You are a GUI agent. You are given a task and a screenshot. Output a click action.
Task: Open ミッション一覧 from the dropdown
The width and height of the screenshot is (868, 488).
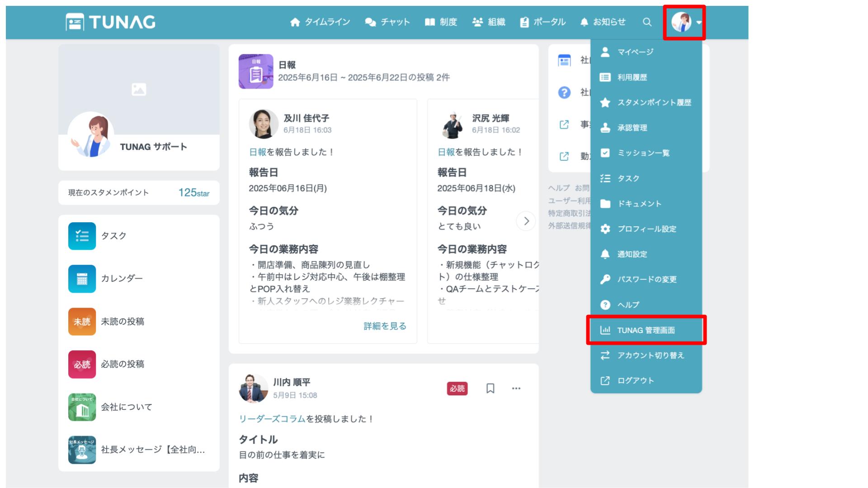[646, 153]
